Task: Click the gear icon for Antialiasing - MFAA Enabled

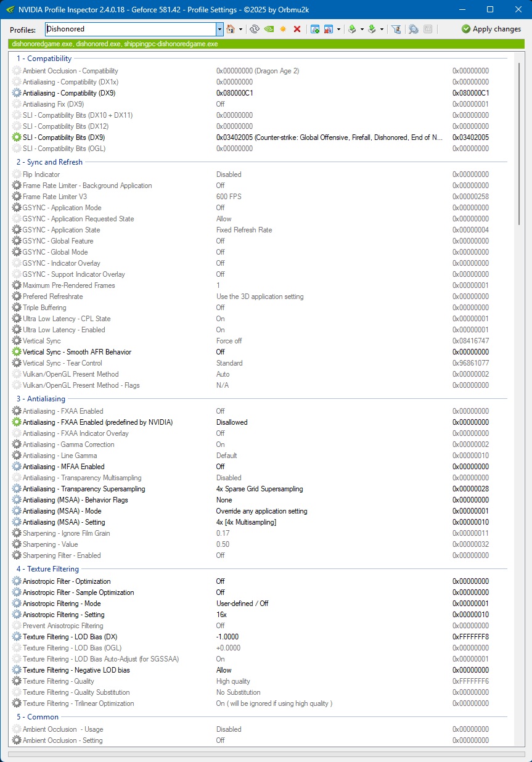Action: coord(17,467)
